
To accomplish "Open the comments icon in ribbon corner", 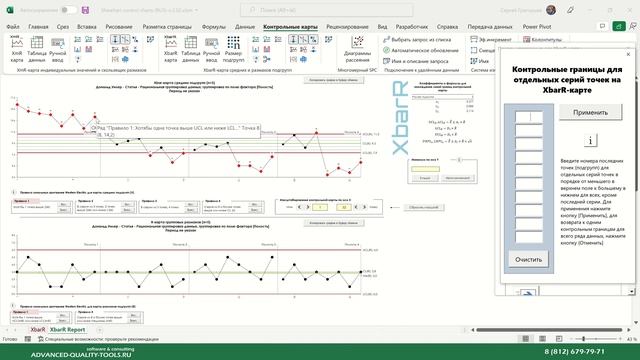I will 602,26.
